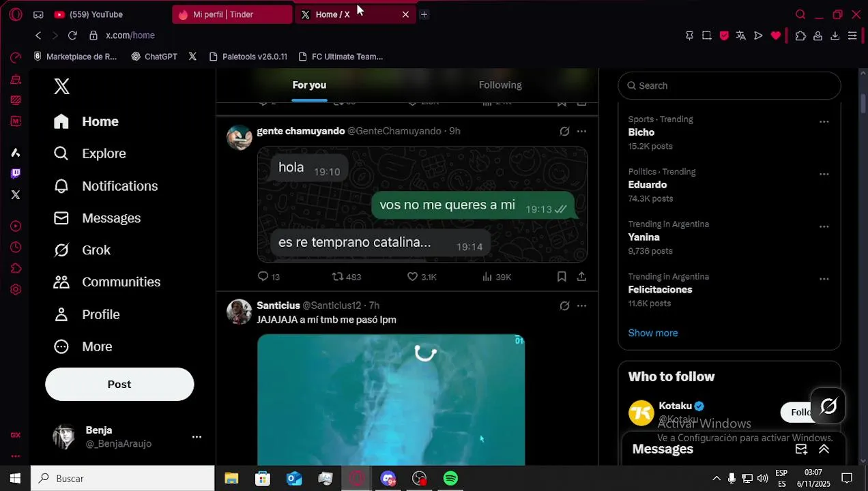Open options for Eduardo trend
The image size is (868, 491).
[x=824, y=175]
